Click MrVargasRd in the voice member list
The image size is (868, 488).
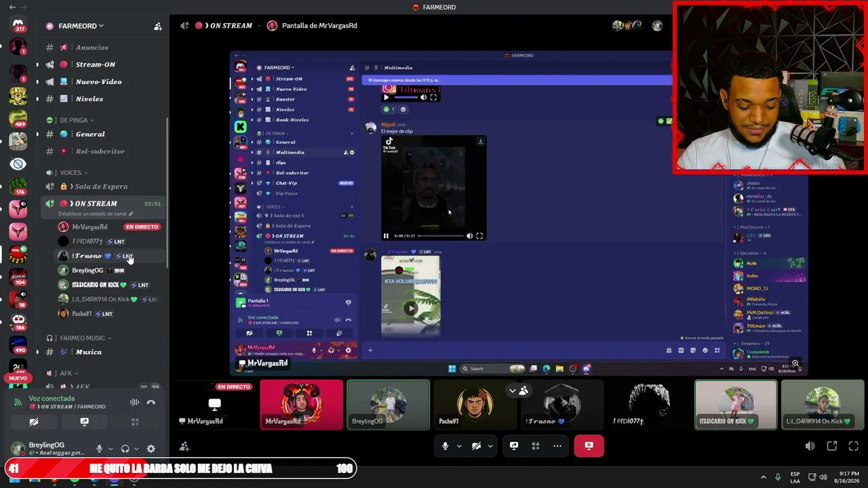[90, 227]
